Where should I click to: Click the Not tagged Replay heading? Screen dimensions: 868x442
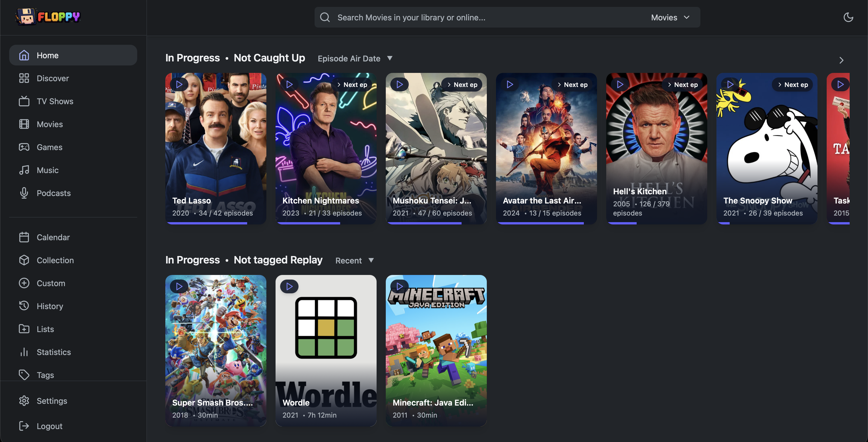(x=278, y=260)
